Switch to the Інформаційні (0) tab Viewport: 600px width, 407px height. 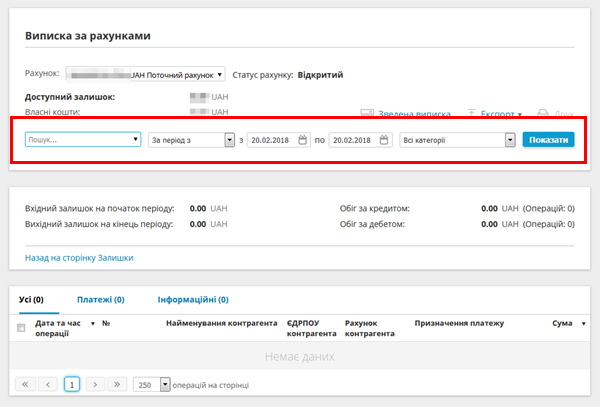tap(193, 300)
